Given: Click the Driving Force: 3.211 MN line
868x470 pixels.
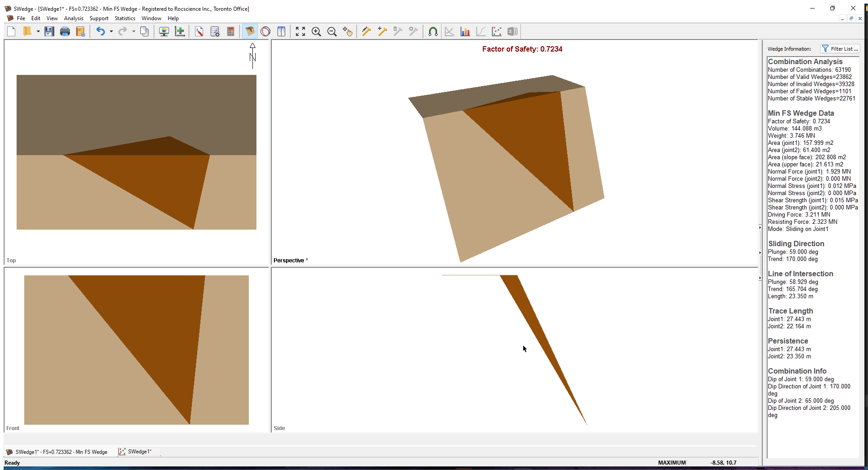Looking at the screenshot, I should pos(799,215).
